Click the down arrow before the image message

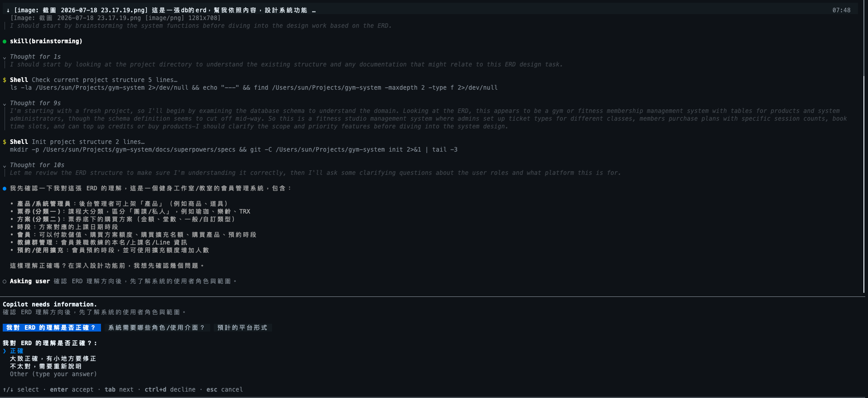coord(8,10)
